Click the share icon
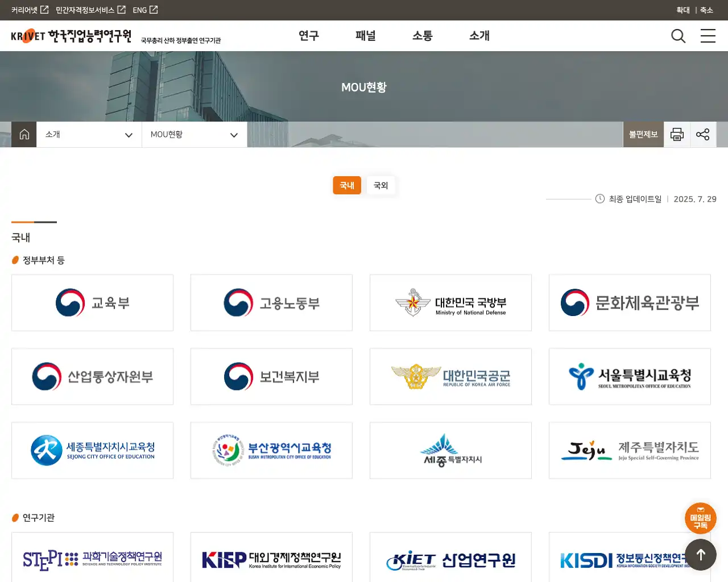Image resolution: width=728 pixels, height=582 pixels. tap(703, 135)
